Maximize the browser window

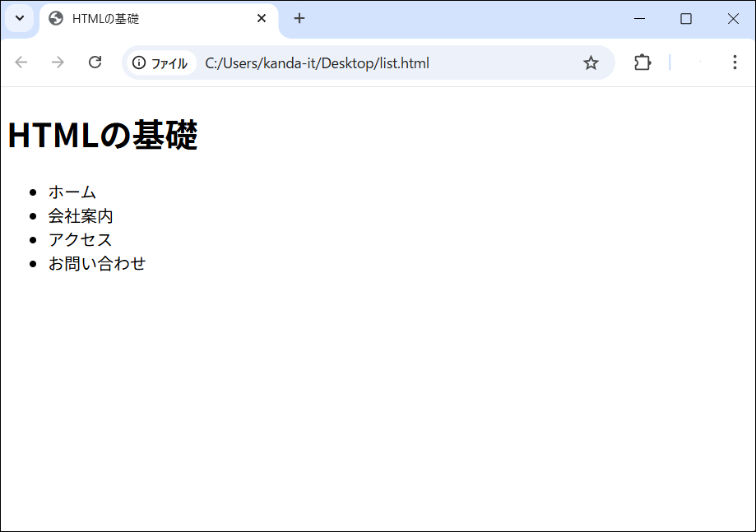pos(686,19)
